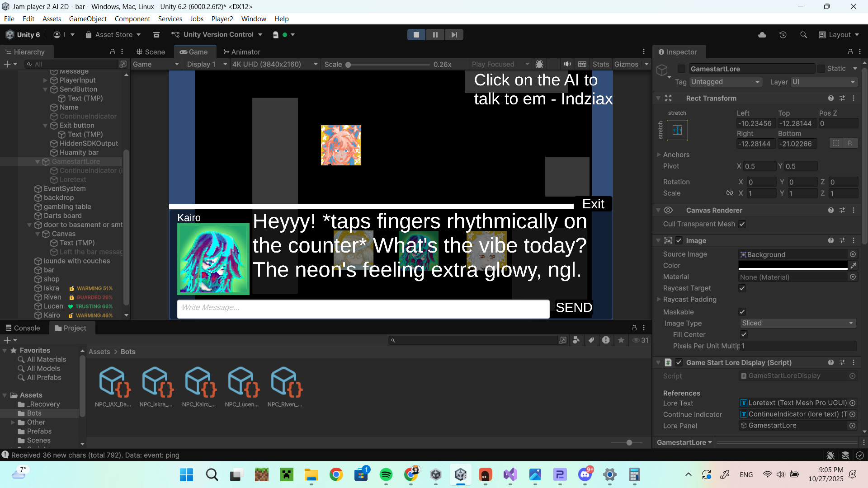Click the Step frame button
The width and height of the screenshot is (868, 488).
[454, 35]
